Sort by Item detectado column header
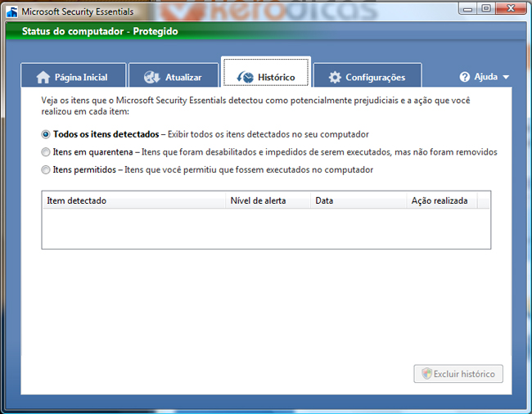 (134, 200)
